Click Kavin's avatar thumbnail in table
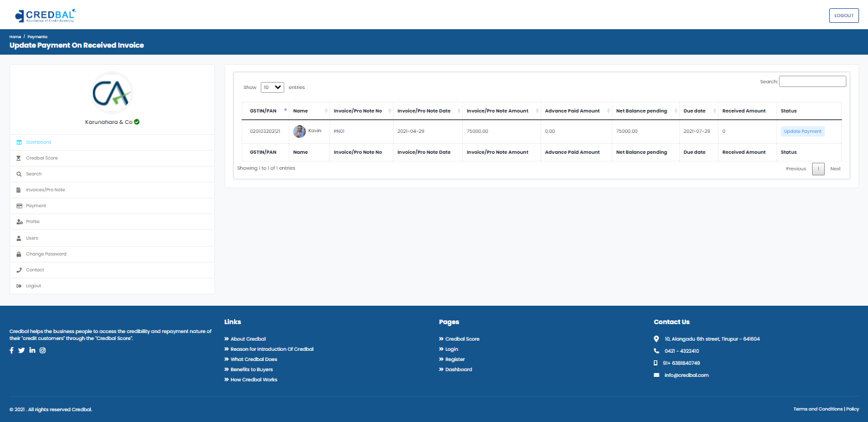 [300, 132]
